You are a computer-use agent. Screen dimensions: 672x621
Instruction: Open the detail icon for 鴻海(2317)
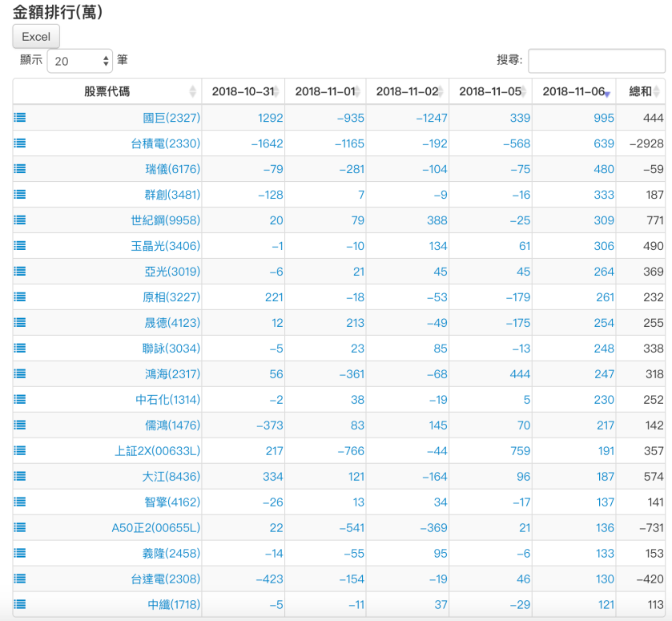coord(18,373)
